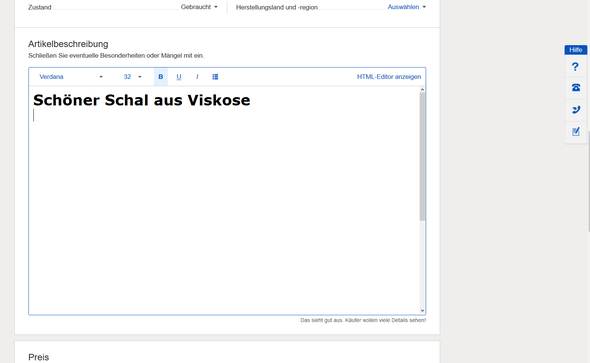590x363 pixels.
Task: Open the telephone contact icon
Action: coord(575,88)
